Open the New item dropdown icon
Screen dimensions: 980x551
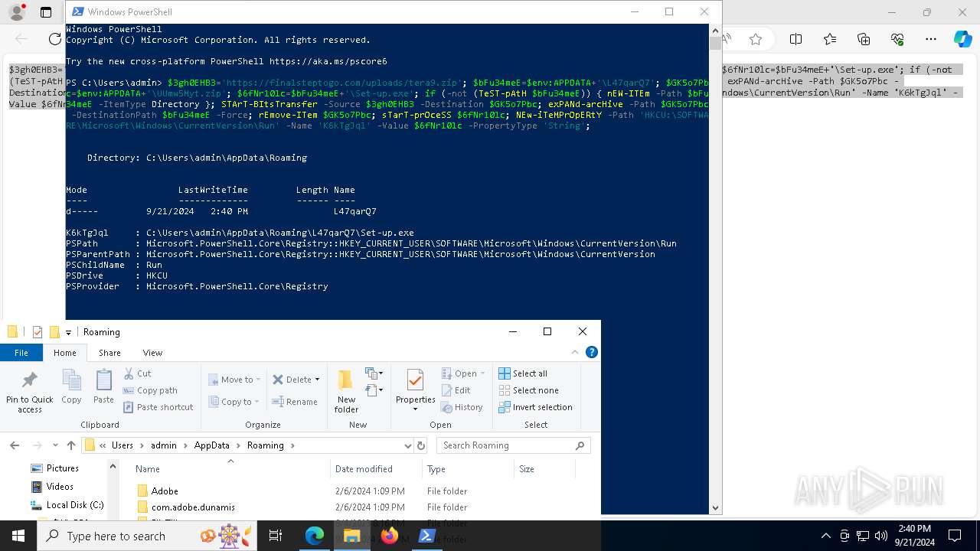point(374,373)
